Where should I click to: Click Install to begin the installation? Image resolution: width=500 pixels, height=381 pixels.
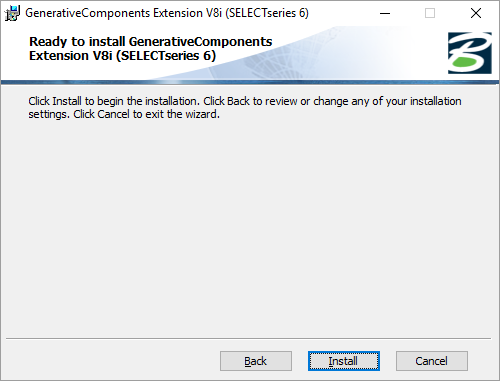coord(344,361)
